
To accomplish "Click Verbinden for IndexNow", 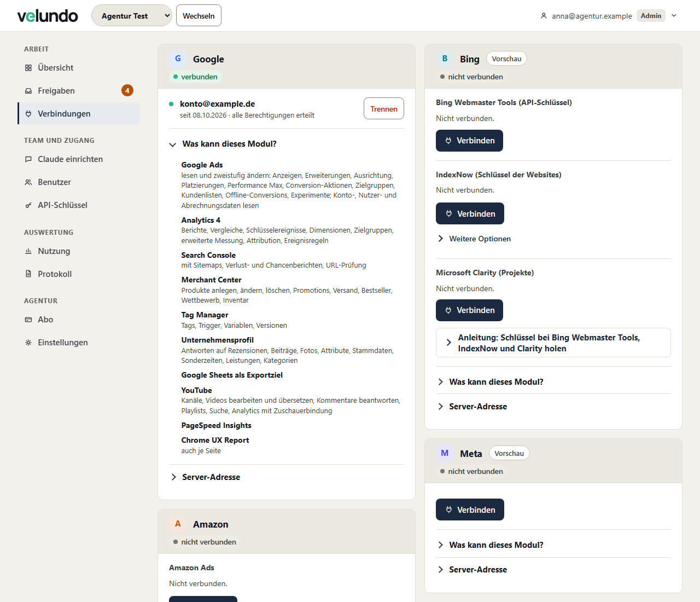I will (470, 213).
